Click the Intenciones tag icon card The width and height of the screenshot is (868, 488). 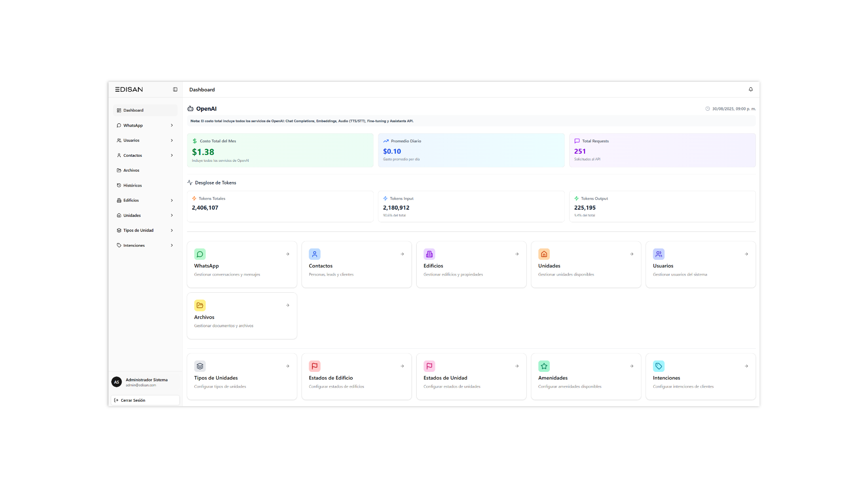pos(659,366)
